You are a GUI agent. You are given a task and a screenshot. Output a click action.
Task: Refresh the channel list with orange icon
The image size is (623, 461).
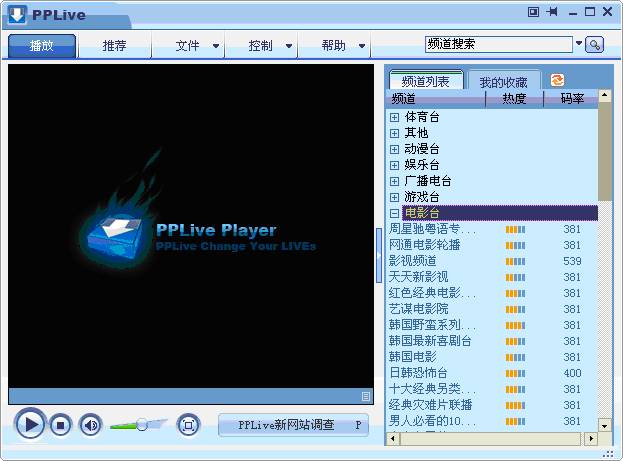pos(557,80)
